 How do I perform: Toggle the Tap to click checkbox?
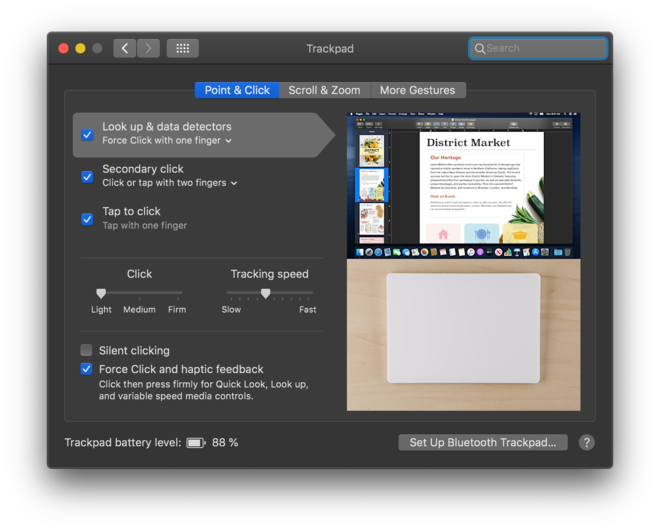coord(87,218)
